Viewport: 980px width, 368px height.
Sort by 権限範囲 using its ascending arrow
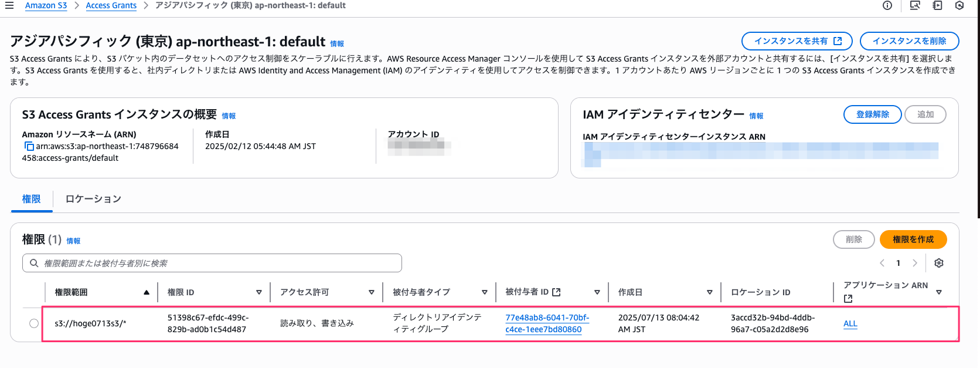click(147, 292)
